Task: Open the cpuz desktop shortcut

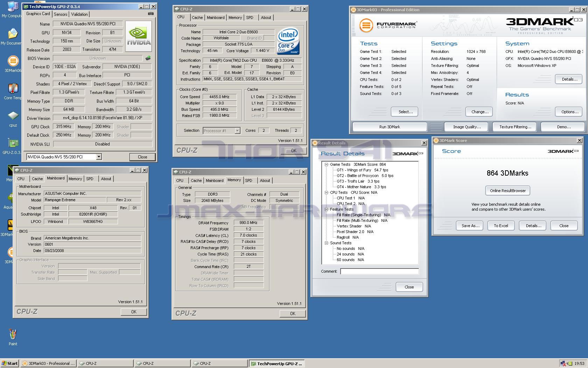Action: coord(13,119)
